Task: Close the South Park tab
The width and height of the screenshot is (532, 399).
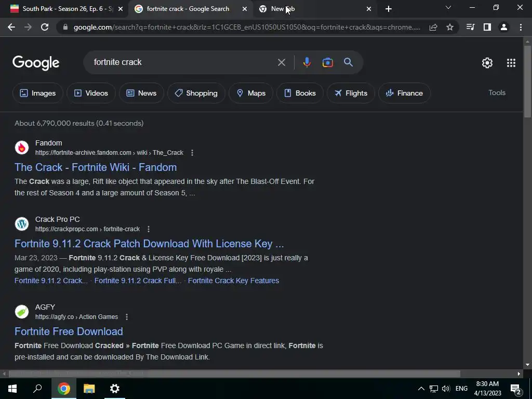Action: (121, 9)
